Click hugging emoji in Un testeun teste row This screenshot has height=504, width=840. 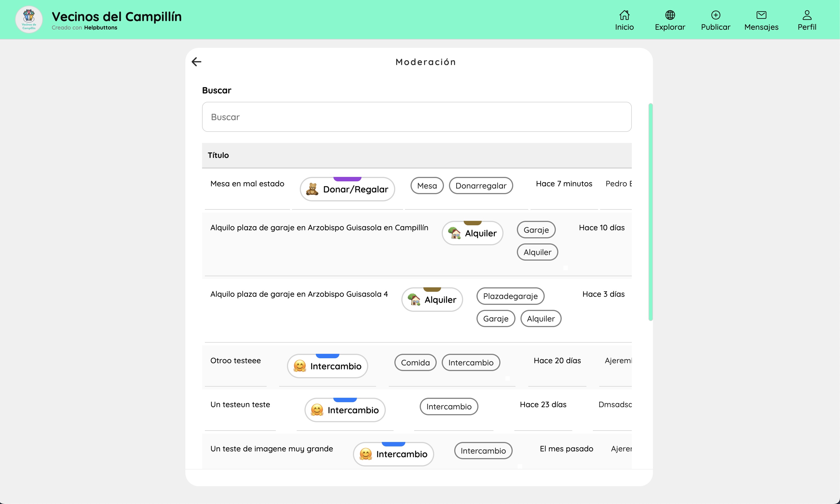click(x=317, y=410)
